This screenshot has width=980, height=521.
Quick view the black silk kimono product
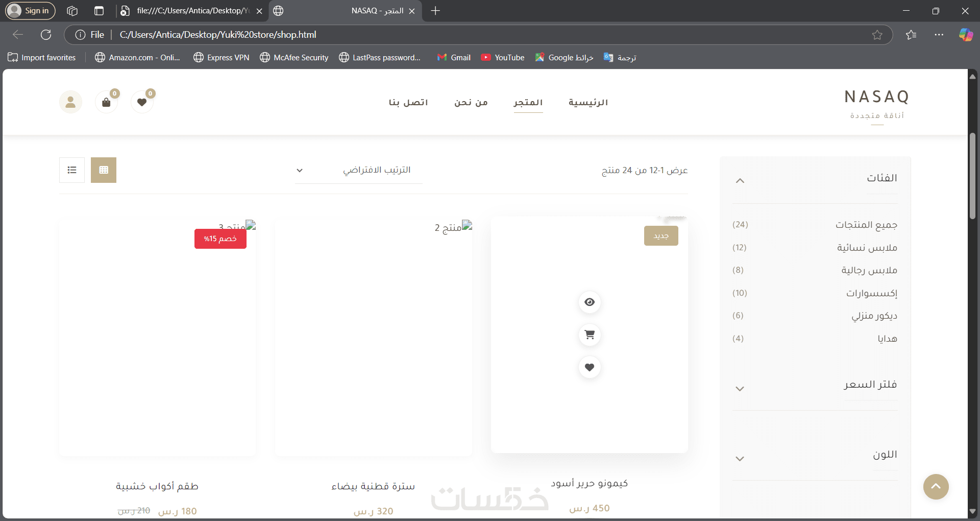tap(590, 302)
